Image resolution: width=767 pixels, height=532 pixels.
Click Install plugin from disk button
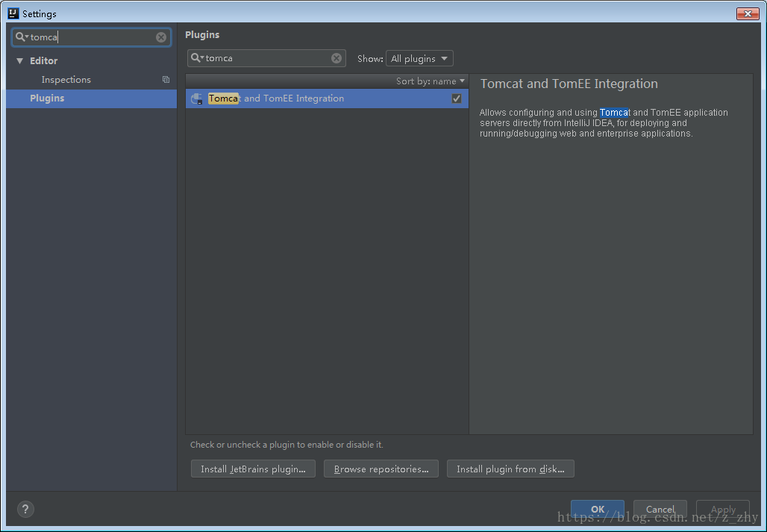click(x=510, y=469)
